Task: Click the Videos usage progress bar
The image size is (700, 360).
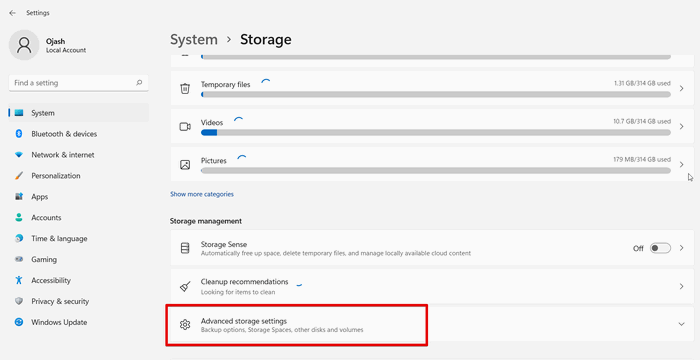Action: point(436,133)
